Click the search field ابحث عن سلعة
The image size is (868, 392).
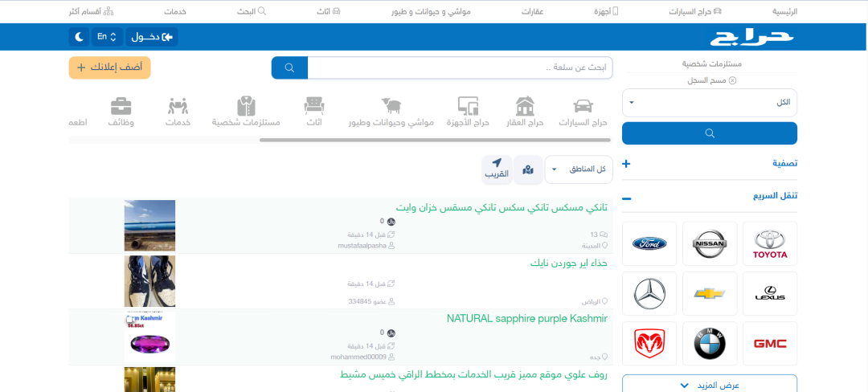click(460, 68)
